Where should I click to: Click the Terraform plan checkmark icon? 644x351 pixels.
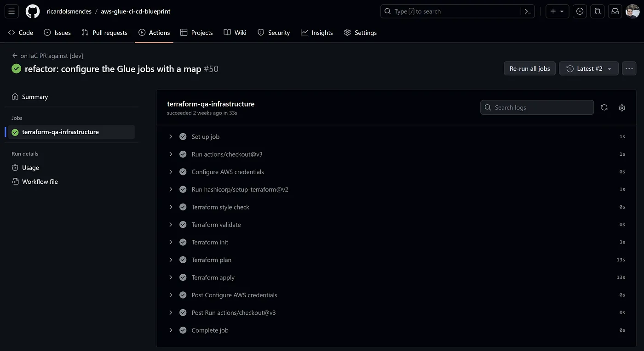point(183,260)
